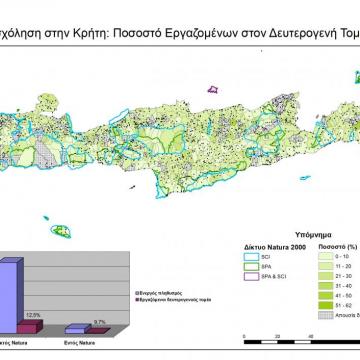
Task: Click the '9.7%' data label
Action: 99,322
